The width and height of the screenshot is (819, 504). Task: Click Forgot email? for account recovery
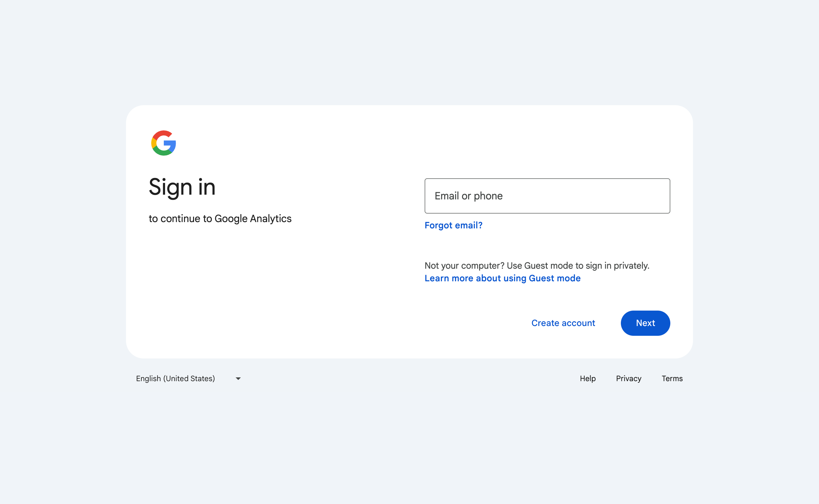pos(453,225)
